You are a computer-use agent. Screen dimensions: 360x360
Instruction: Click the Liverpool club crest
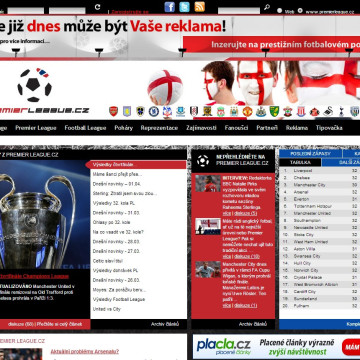pos(221,111)
